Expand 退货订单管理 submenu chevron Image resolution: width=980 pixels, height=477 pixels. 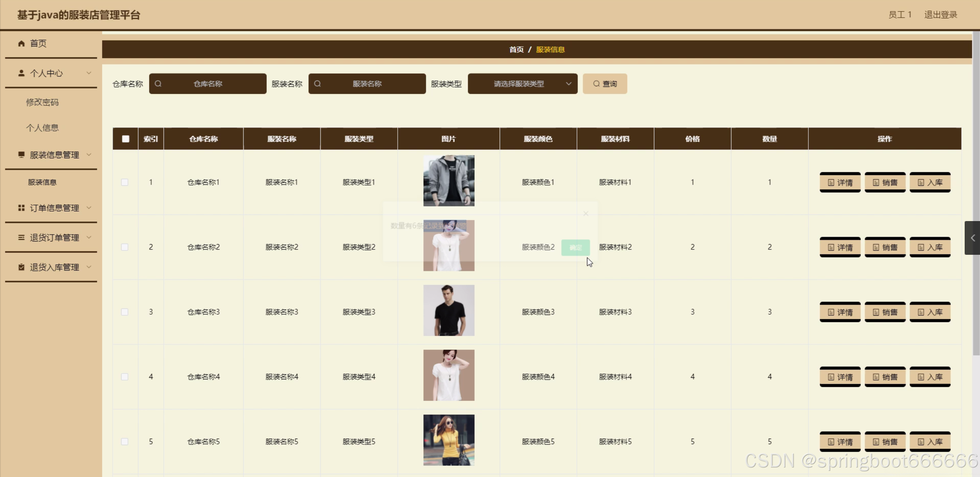click(89, 237)
